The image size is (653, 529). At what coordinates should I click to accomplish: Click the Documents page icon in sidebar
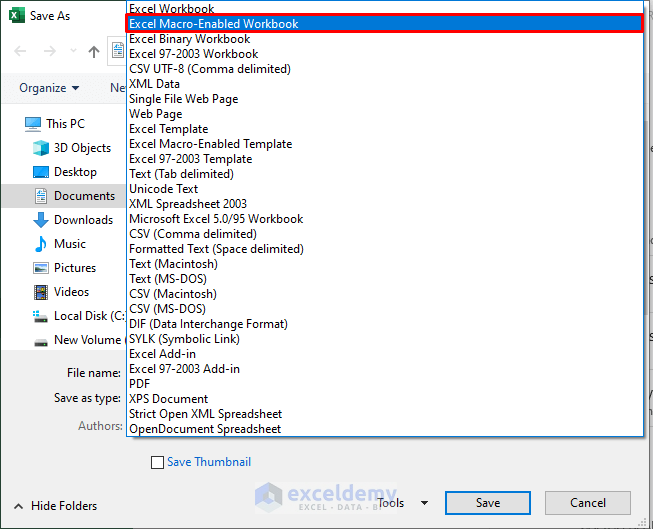pyautogui.click(x=41, y=196)
